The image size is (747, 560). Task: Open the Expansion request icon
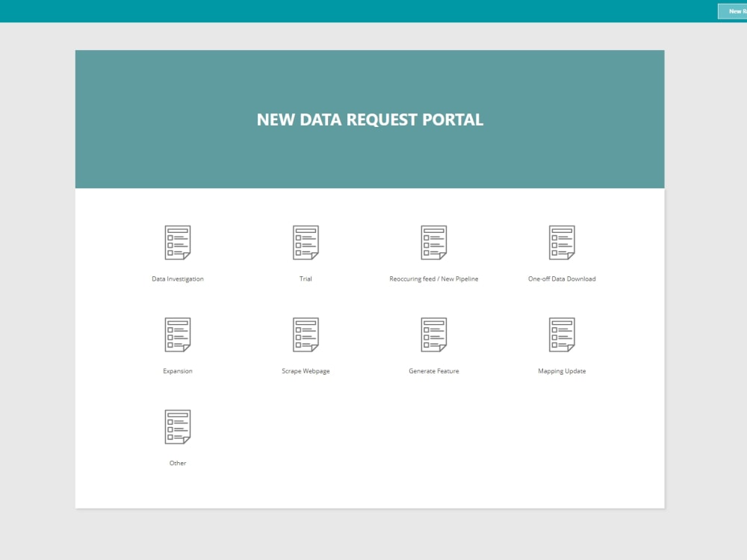(178, 335)
